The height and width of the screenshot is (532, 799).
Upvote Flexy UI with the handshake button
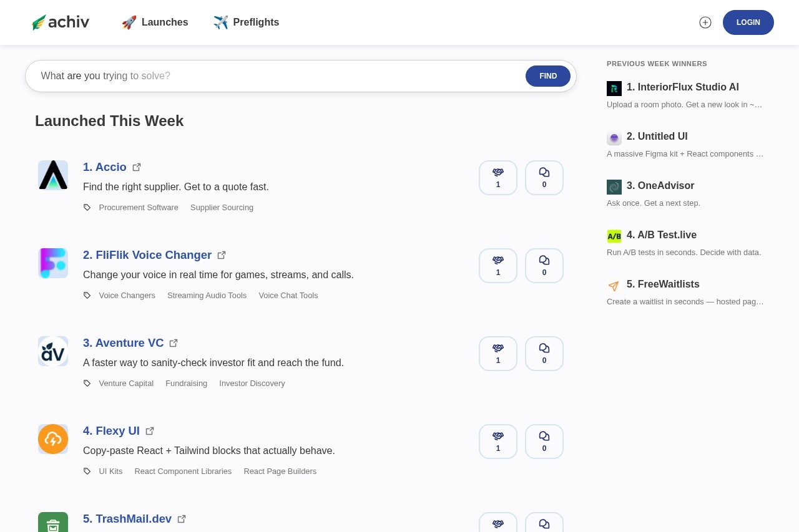tap(498, 442)
